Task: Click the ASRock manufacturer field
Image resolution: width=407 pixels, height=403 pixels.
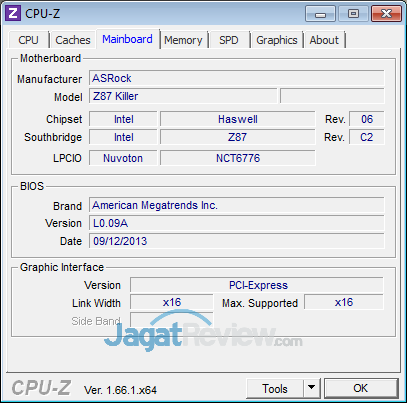Action: pyautogui.click(x=237, y=78)
